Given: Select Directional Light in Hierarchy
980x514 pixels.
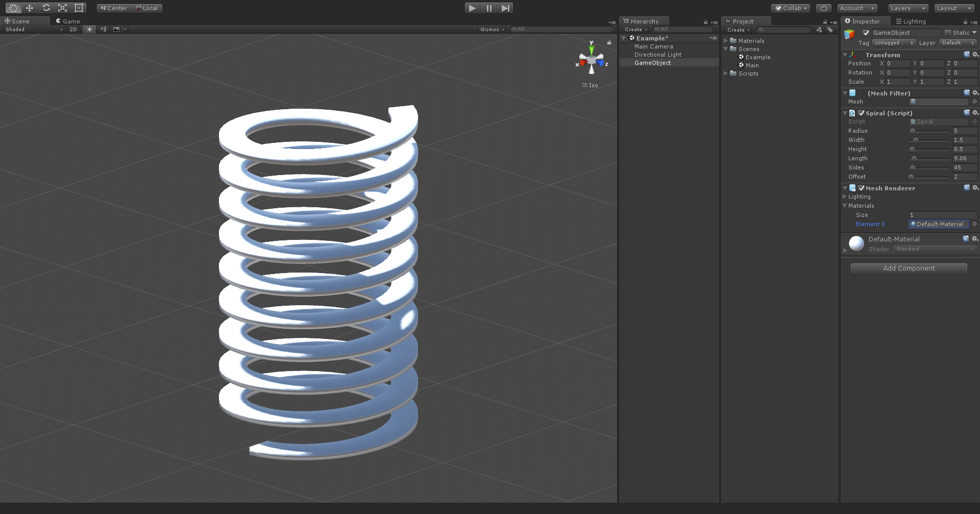Looking at the screenshot, I should (x=657, y=55).
